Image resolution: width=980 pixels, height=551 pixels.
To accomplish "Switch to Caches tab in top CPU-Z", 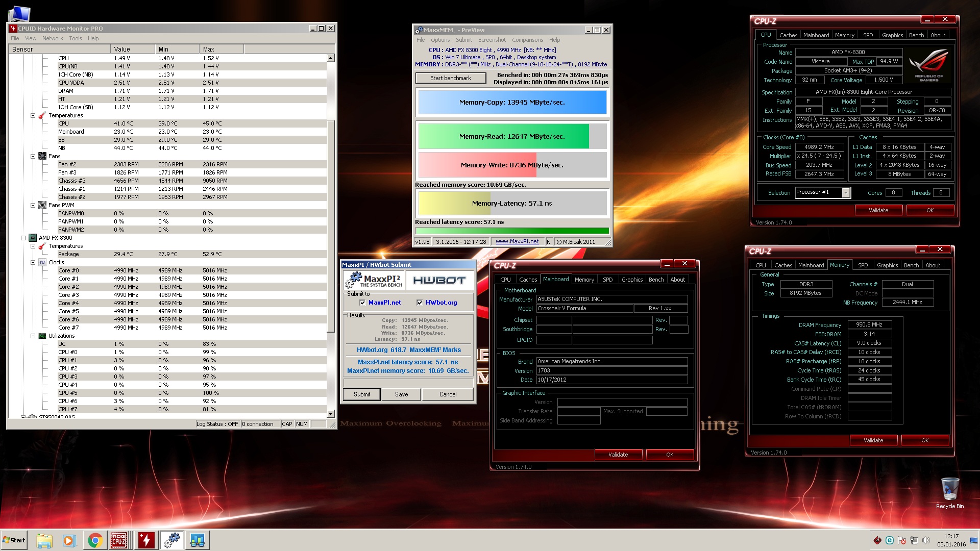I will click(788, 35).
